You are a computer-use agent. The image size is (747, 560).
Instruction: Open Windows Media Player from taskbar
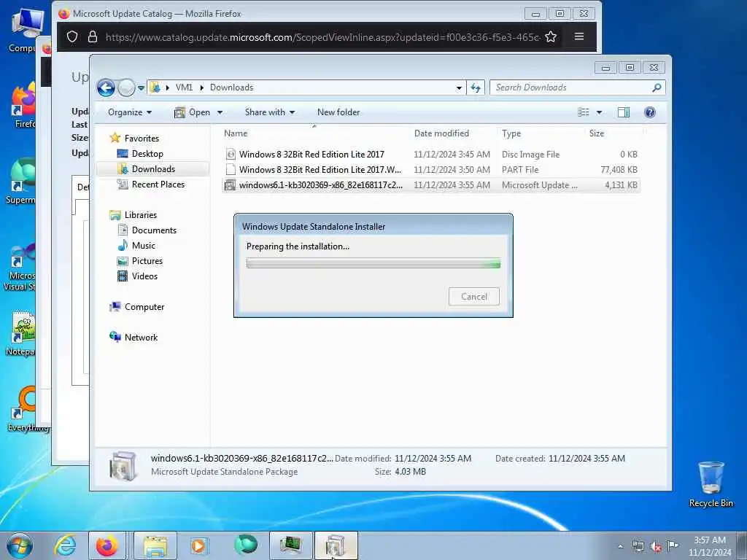199,546
